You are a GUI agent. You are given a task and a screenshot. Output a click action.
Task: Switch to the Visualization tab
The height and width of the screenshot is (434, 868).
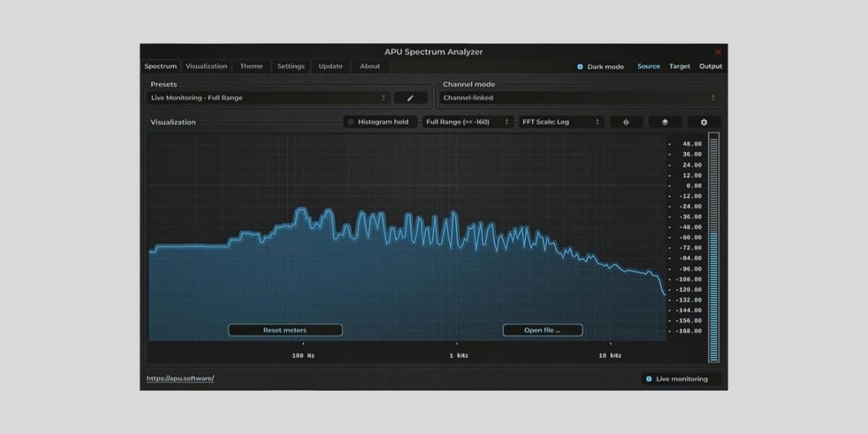click(206, 66)
